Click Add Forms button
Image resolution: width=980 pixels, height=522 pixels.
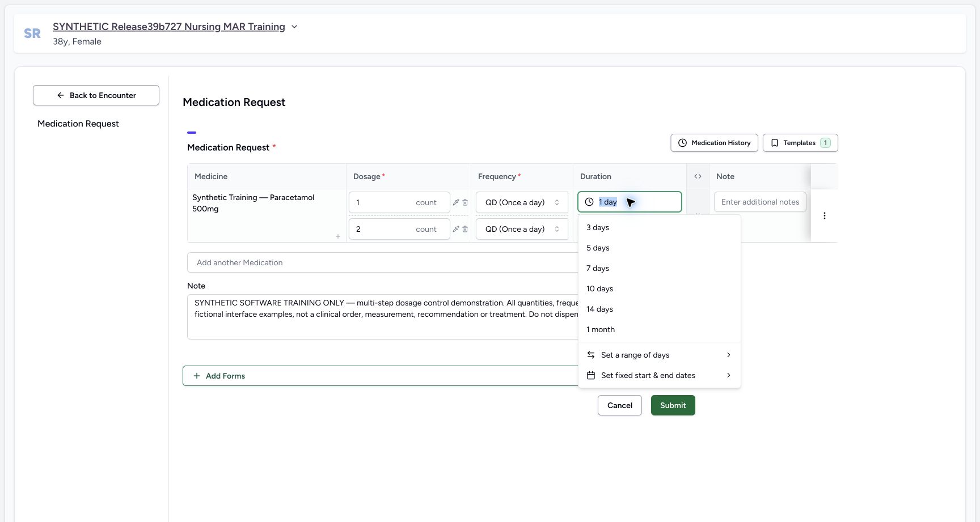click(381, 376)
